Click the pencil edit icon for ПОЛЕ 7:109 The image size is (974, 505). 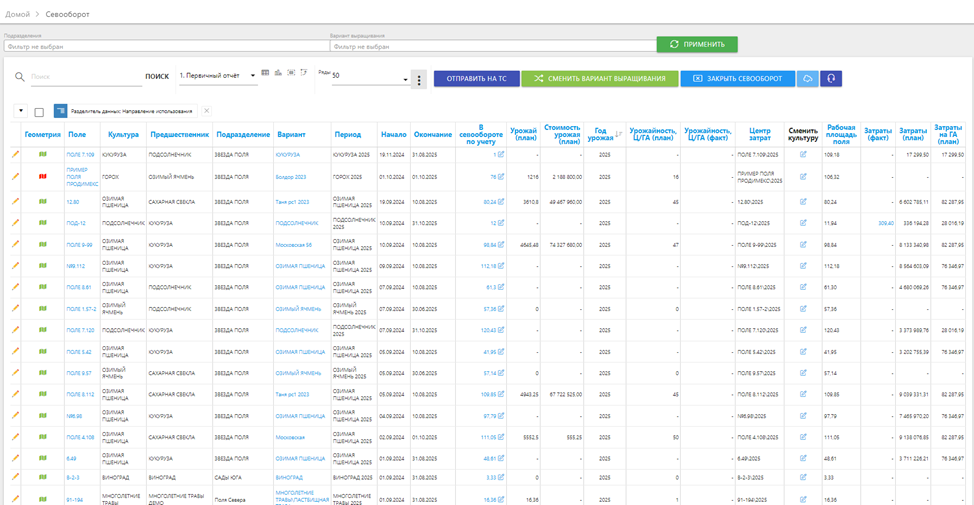tap(15, 154)
